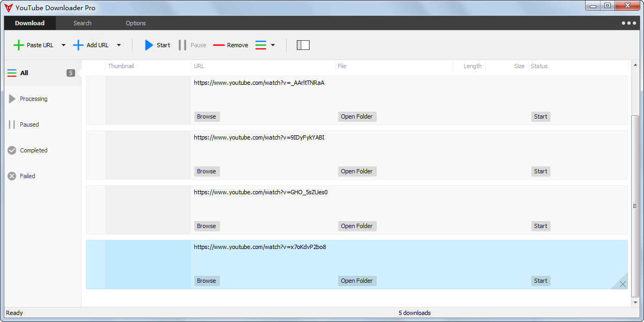Remove the x7oKdvP2bo8 row via corner X
The height and width of the screenshot is (322, 644).
point(623,284)
